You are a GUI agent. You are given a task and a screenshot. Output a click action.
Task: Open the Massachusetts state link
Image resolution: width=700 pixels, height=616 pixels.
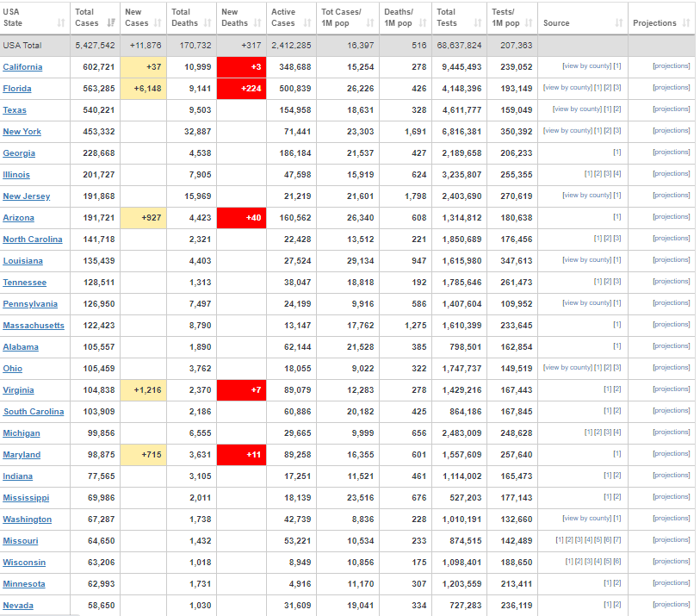(x=34, y=326)
